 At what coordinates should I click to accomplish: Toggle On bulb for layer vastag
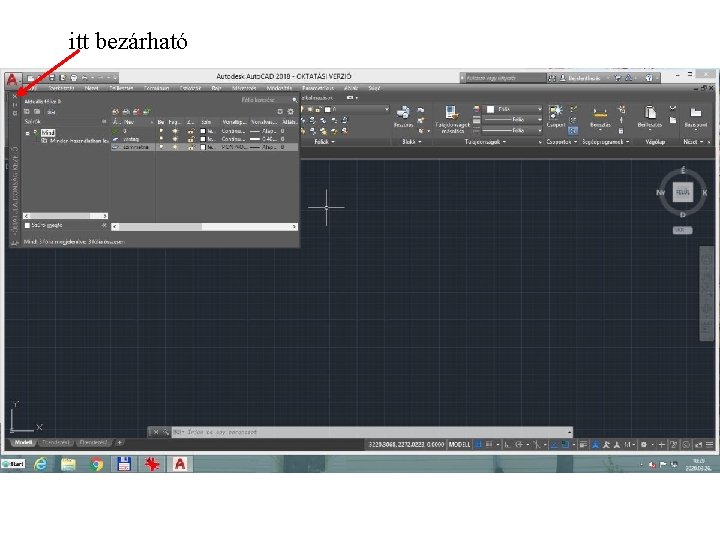pyautogui.click(x=161, y=139)
